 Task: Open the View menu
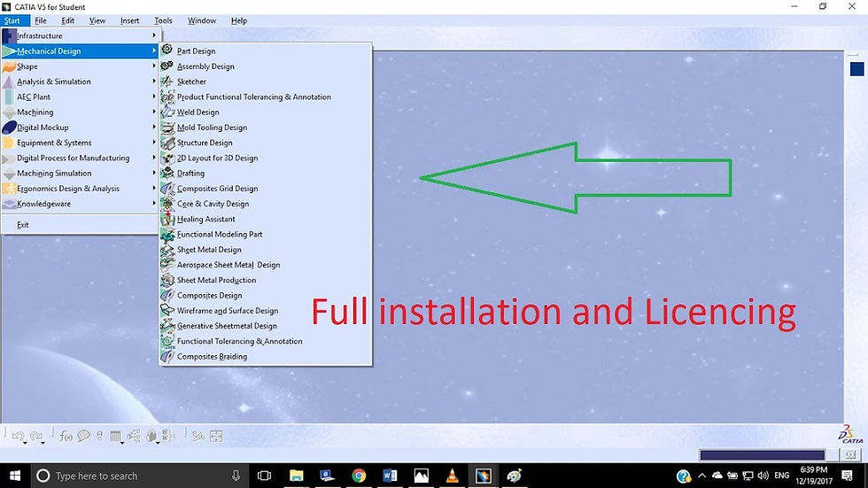(x=97, y=20)
